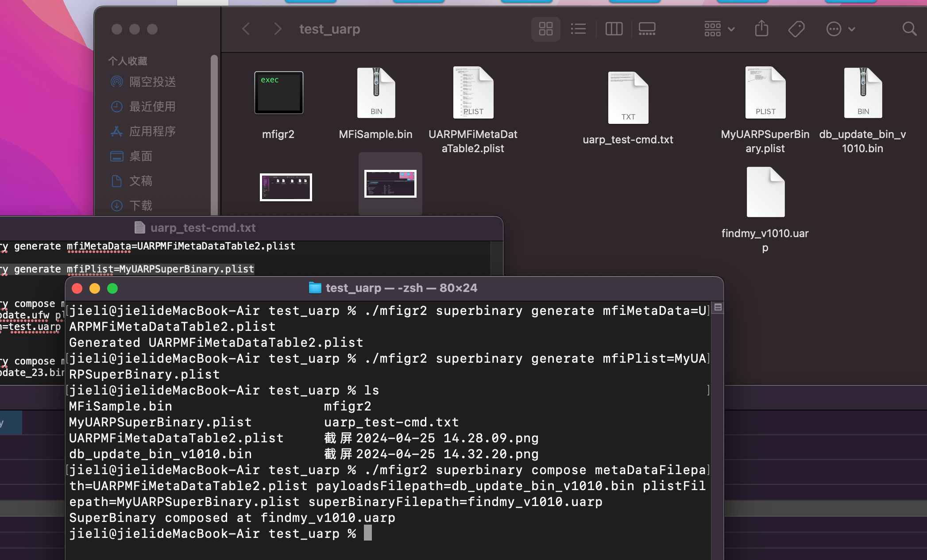
Task: Select the unhighlighted screenshot thumbnail in Finder
Action: 286,187
